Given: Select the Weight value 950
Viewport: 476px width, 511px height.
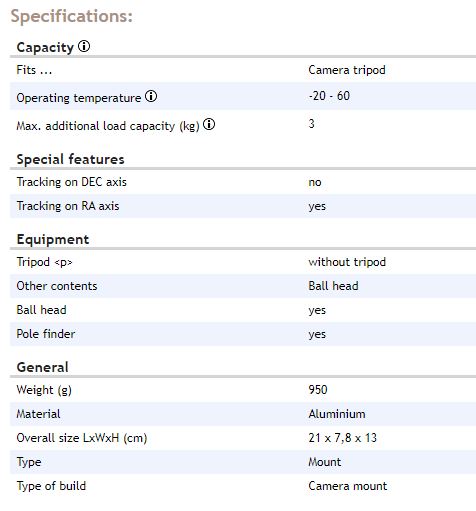Looking at the screenshot, I should (x=318, y=390).
